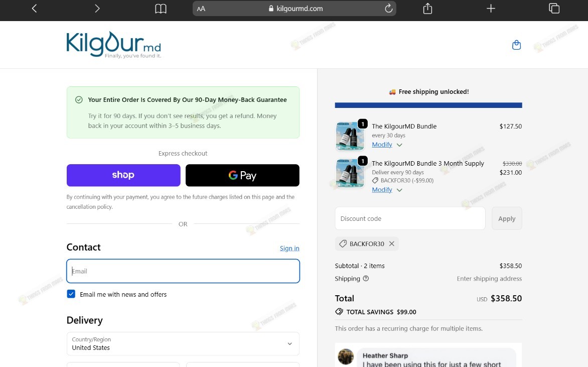Image resolution: width=588 pixels, height=367 pixels.
Task: Click the TOTAL SAVINGS $99.00 text
Action: pyautogui.click(x=381, y=312)
